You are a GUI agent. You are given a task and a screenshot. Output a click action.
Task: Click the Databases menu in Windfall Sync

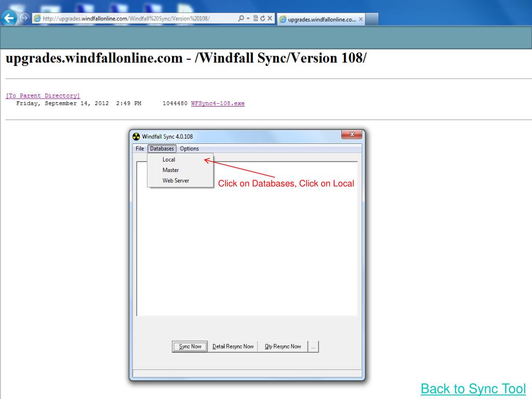162,149
